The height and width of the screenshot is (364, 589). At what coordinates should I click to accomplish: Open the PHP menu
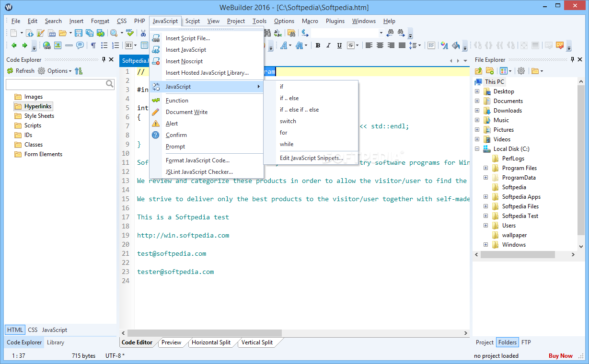click(139, 21)
